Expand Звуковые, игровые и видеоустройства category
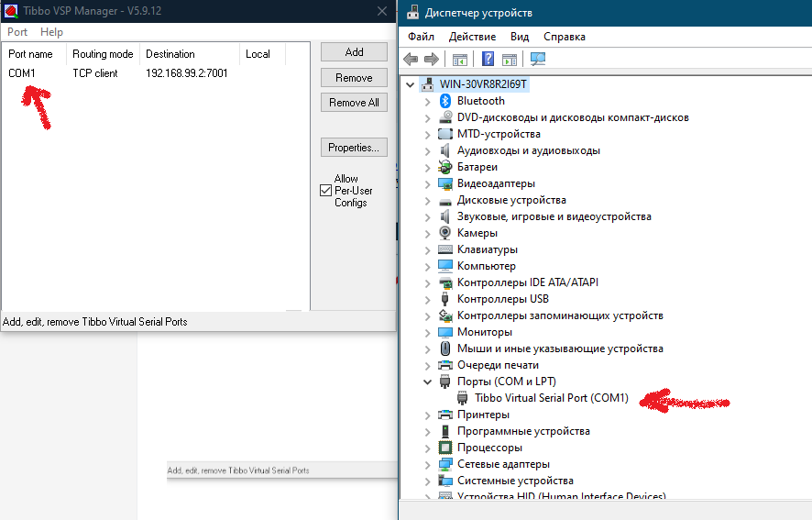 point(427,217)
